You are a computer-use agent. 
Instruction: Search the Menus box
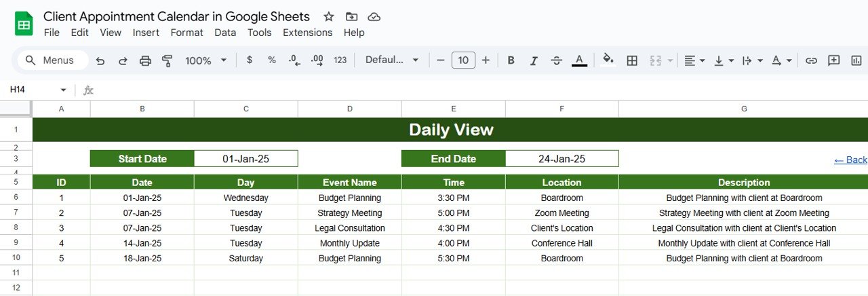click(x=53, y=60)
